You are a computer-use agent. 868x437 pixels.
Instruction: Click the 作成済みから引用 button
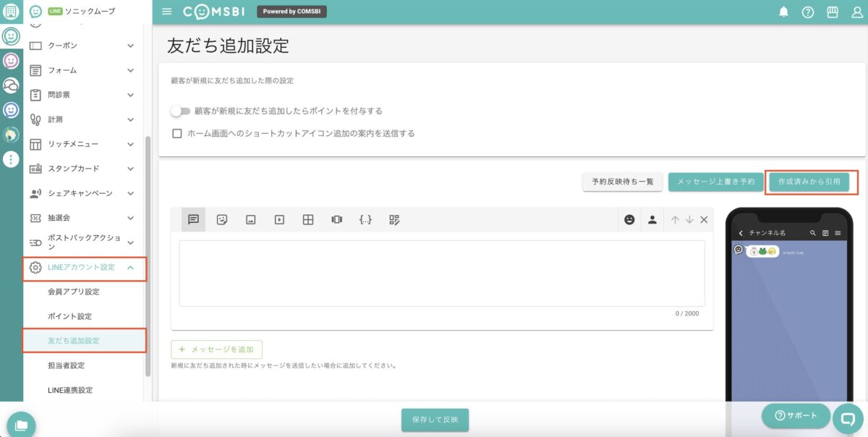(809, 182)
